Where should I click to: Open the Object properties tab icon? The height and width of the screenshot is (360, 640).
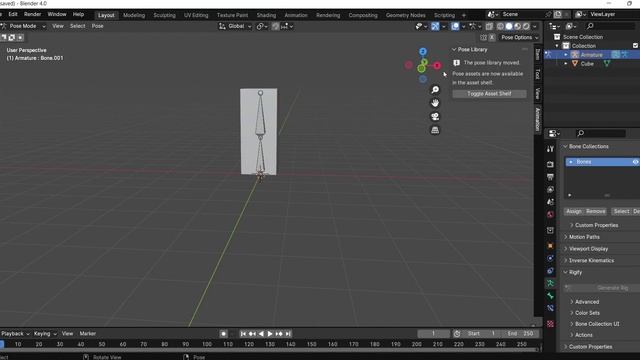(x=550, y=246)
